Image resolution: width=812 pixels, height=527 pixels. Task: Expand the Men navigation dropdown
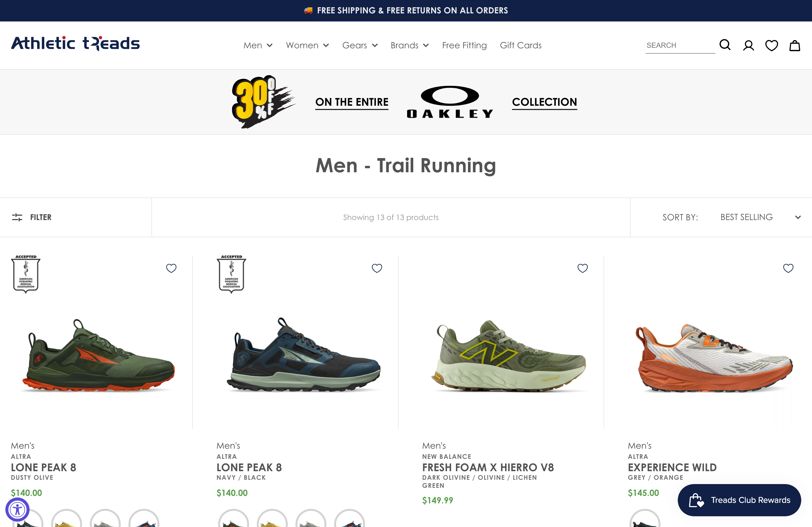point(258,45)
